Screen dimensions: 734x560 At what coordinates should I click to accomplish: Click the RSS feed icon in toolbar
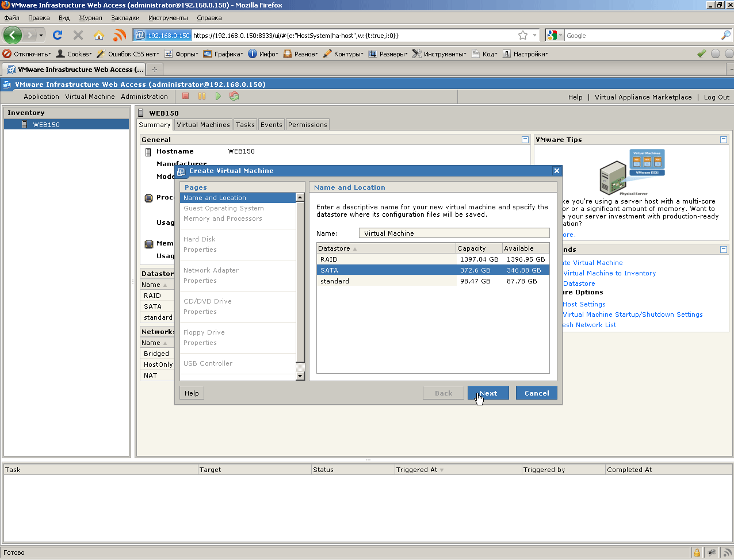coord(120,35)
